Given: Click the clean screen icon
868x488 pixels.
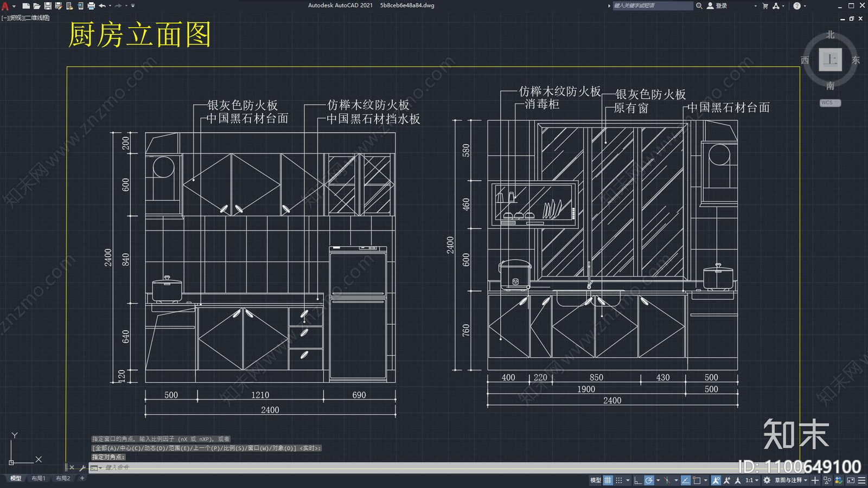Looking at the screenshot, I should tap(851, 480).
